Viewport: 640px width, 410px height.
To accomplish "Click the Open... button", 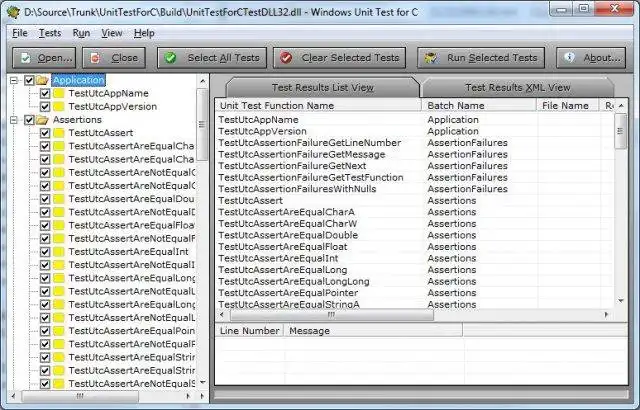I will [44, 58].
